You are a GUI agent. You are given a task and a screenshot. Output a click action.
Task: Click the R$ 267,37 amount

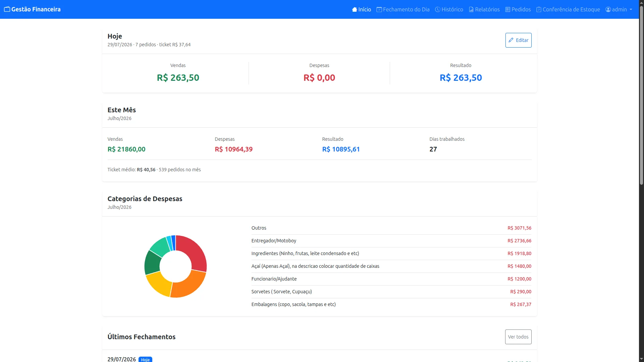tap(521, 304)
